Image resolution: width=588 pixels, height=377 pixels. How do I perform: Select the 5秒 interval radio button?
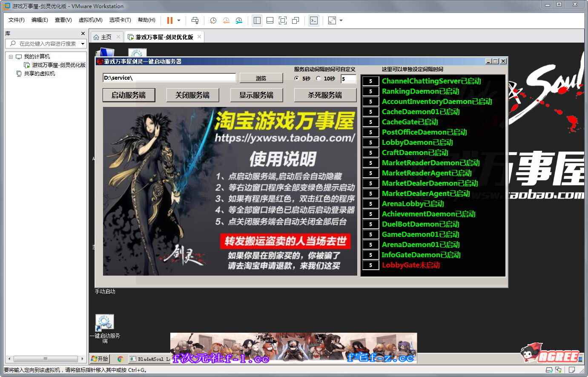296,78
